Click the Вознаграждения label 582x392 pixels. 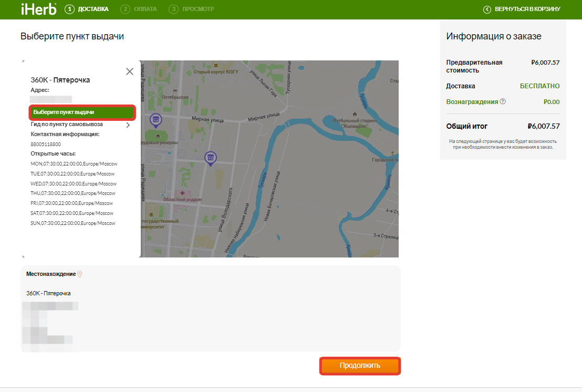pyautogui.click(x=472, y=102)
